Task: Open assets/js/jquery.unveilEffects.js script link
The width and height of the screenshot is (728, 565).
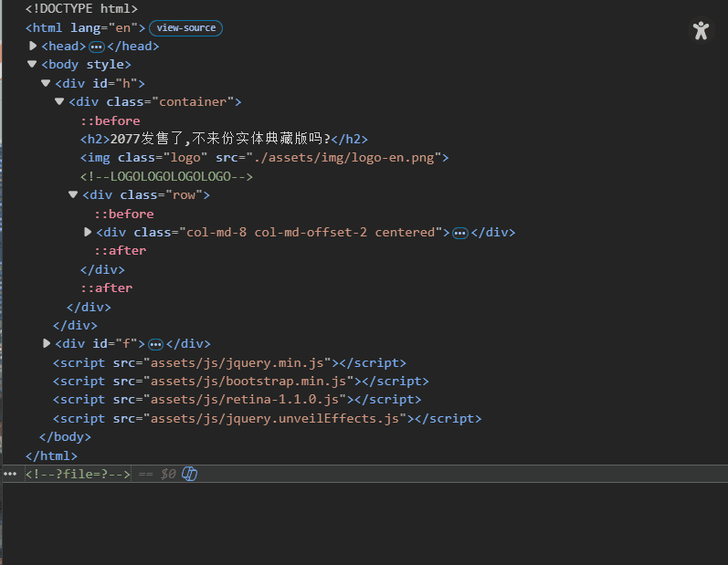Action: 275,418
